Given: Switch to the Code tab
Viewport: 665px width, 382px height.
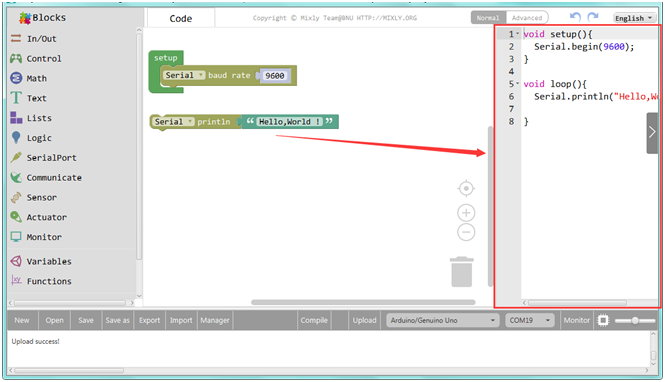Looking at the screenshot, I should [x=181, y=18].
